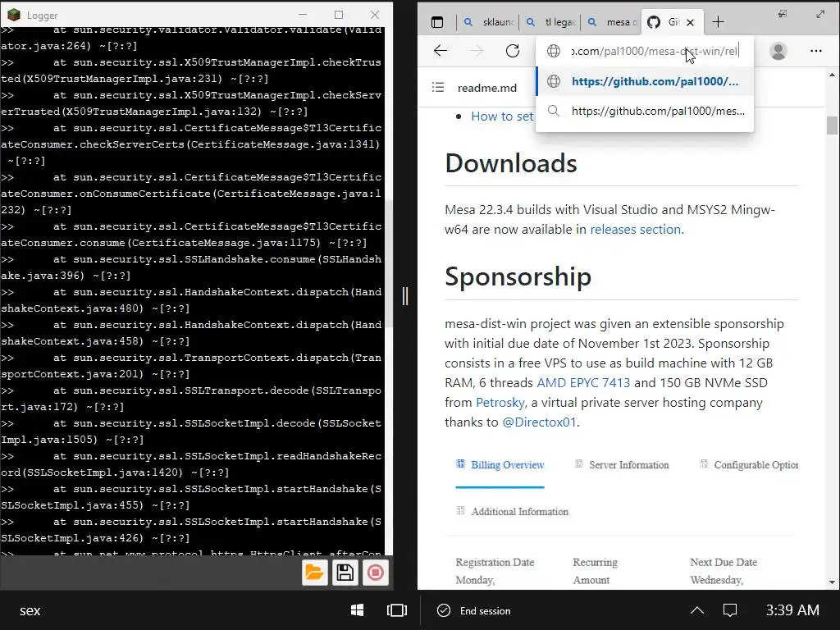Open tab actions menu icon in browser
The image size is (840, 630).
click(x=437, y=22)
